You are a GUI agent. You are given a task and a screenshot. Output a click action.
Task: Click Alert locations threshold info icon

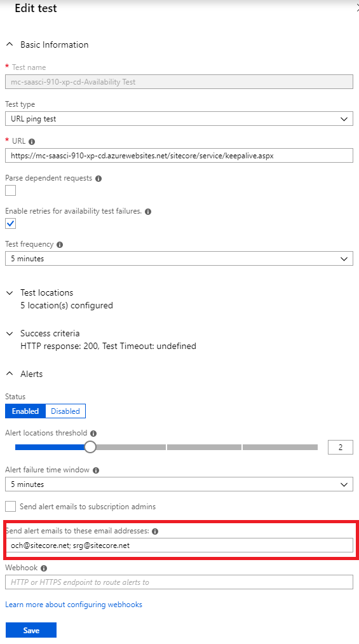(x=93, y=434)
